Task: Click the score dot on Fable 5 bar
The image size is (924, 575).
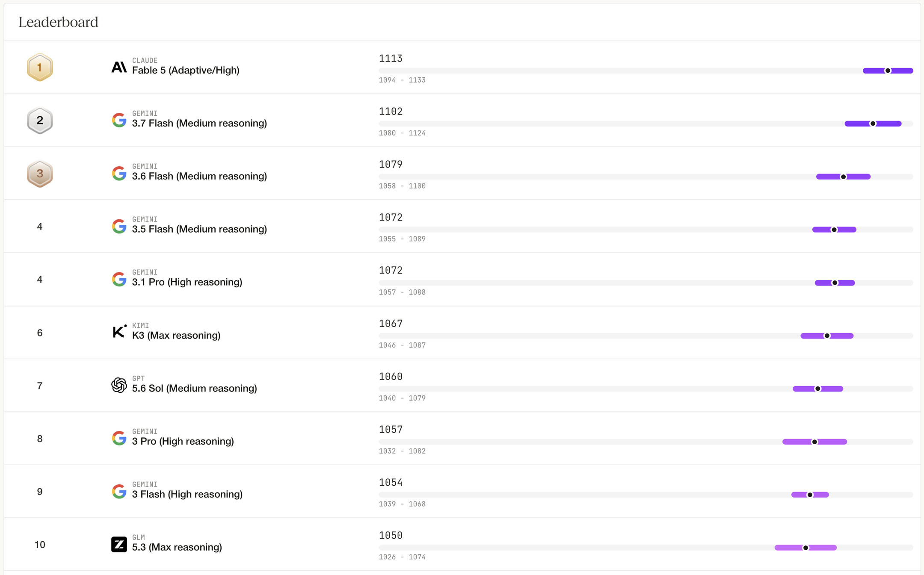Action: point(888,71)
